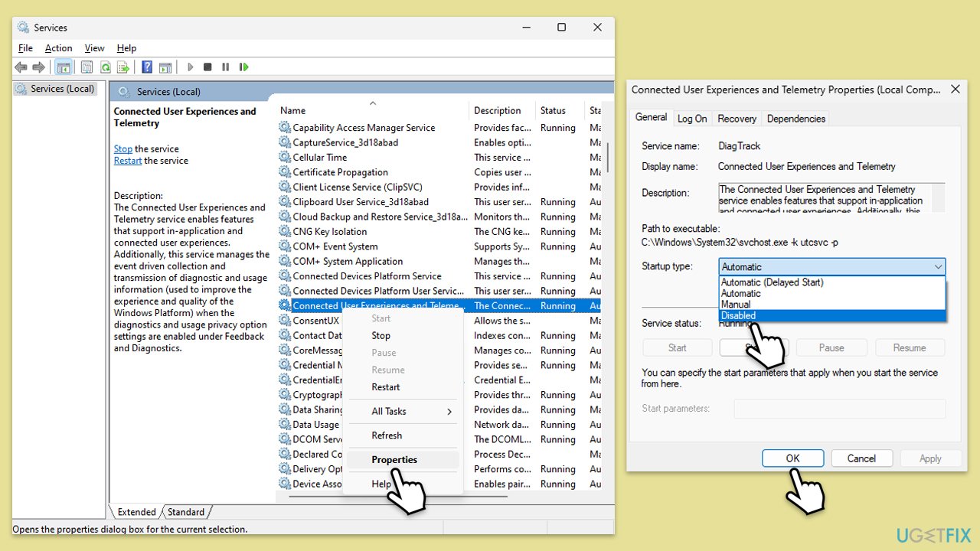Click the Services window title gear icon
980x551 pixels.
tap(23, 28)
